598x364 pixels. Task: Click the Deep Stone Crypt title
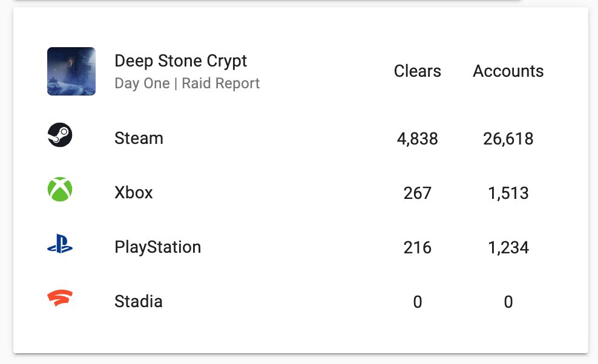click(x=180, y=61)
